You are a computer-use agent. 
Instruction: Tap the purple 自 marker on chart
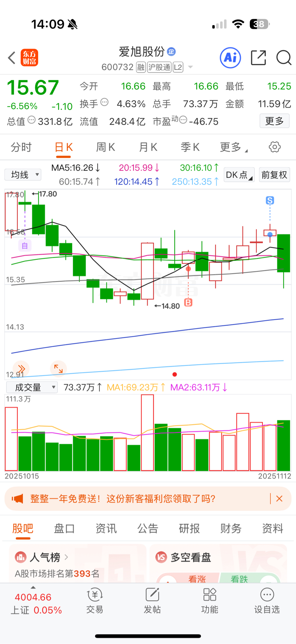[x=25, y=246]
